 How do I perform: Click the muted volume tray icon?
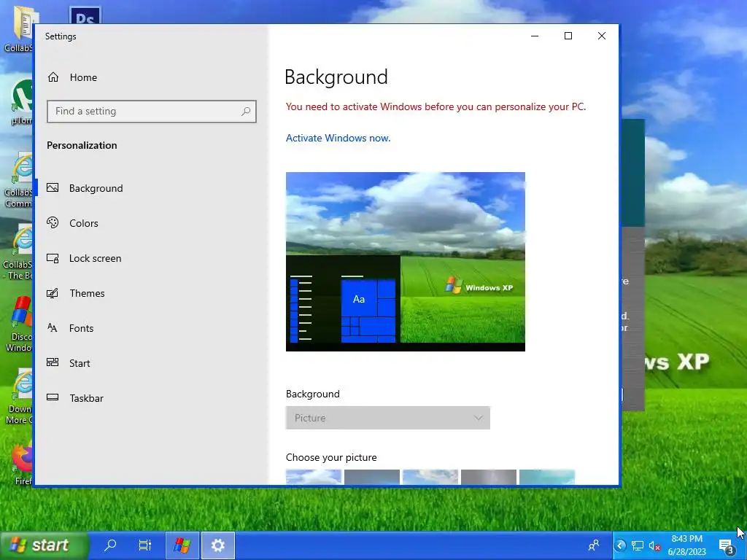pyautogui.click(x=654, y=545)
